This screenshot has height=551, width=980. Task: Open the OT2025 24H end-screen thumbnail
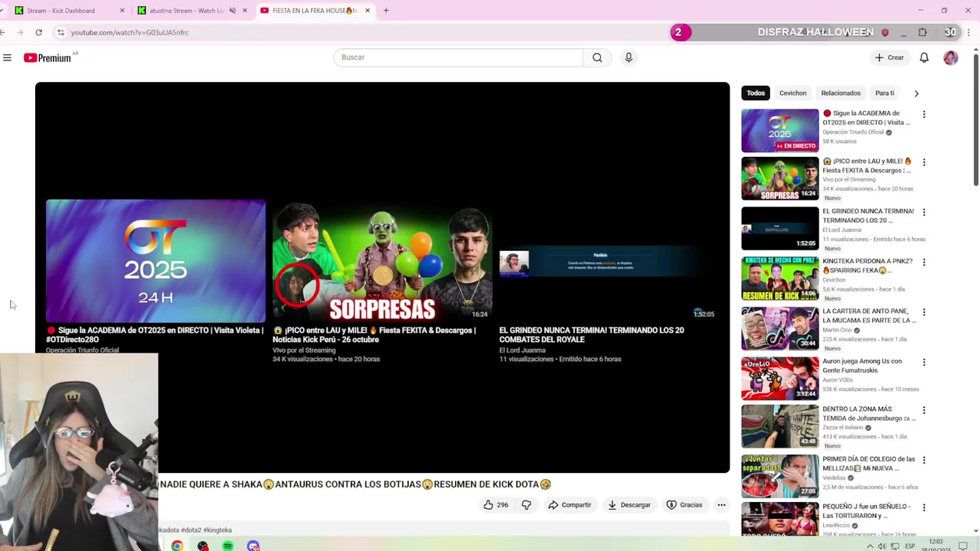pyautogui.click(x=155, y=261)
